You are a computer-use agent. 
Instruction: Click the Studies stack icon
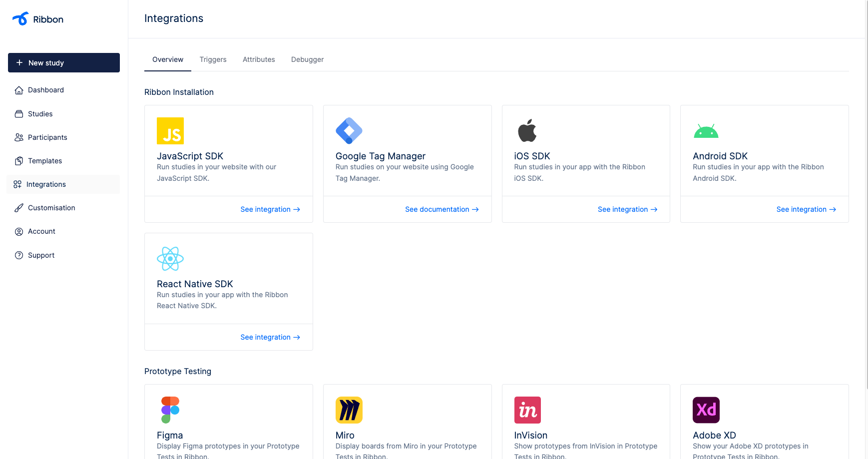click(19, 114)
